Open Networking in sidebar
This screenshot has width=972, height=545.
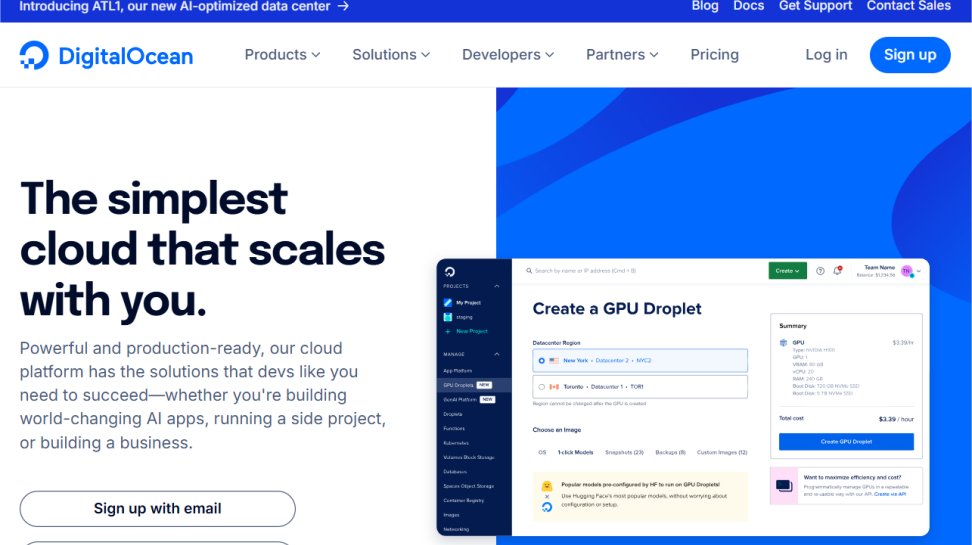[x=456, y=529]
